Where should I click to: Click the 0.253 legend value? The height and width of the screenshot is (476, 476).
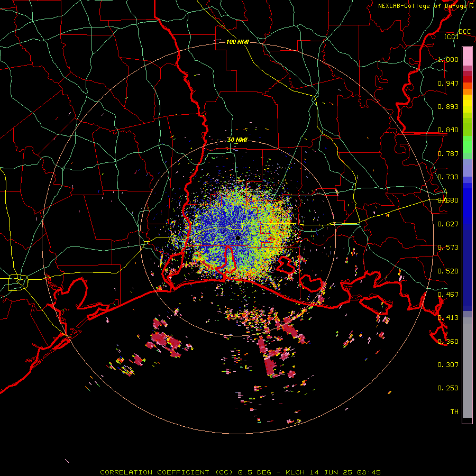coord(448,388)
